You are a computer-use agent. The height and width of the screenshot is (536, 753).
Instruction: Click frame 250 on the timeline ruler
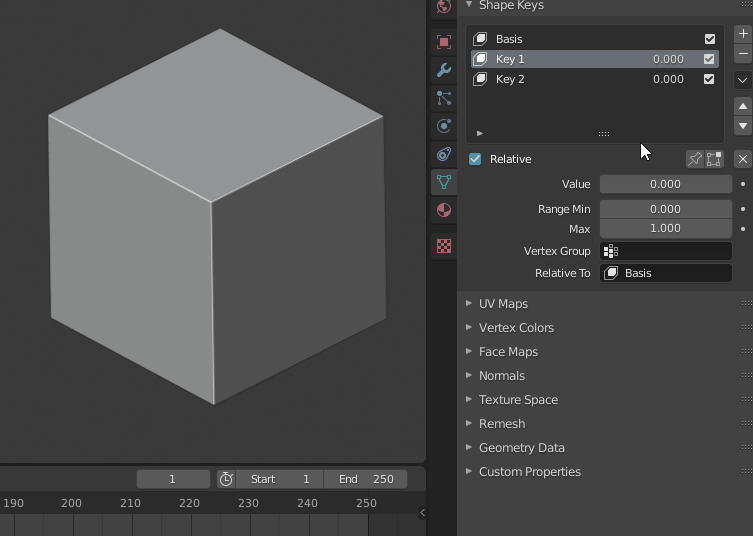point(366,503)
